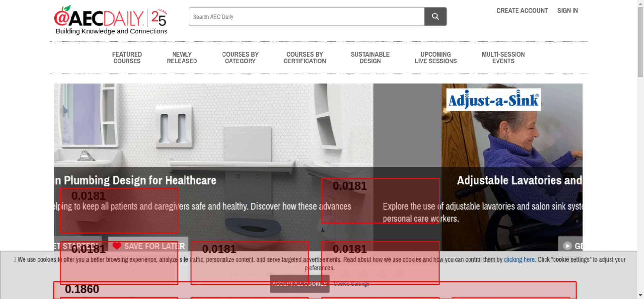Click the search magnifier icon button
This screenshot has width=644, height=299.
tap(435, 16)
